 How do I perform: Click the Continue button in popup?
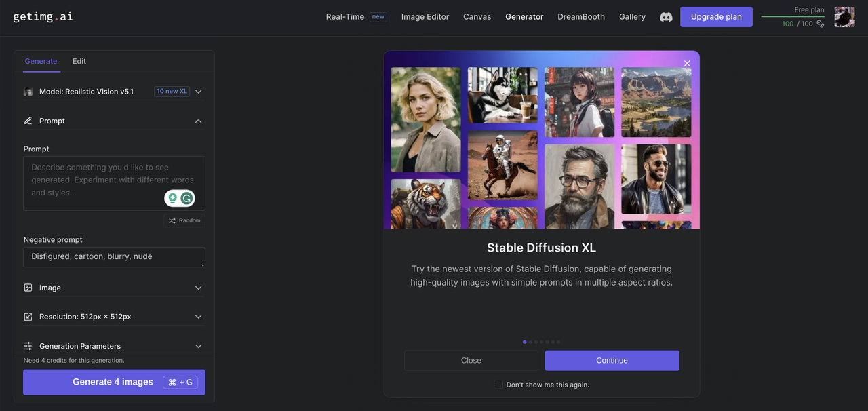[x=612, y=361]
